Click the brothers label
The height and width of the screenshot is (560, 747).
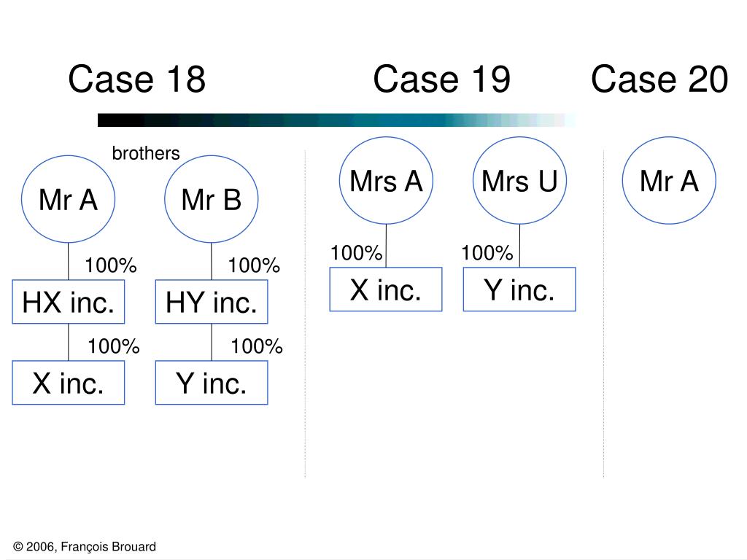tap(146, 153)
